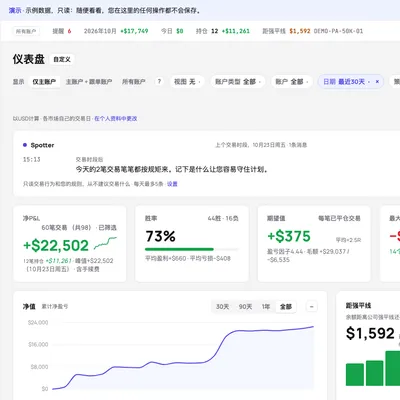Screen dimensions: 400x400
Task: Click the question mark help icon
Action: 159,81
